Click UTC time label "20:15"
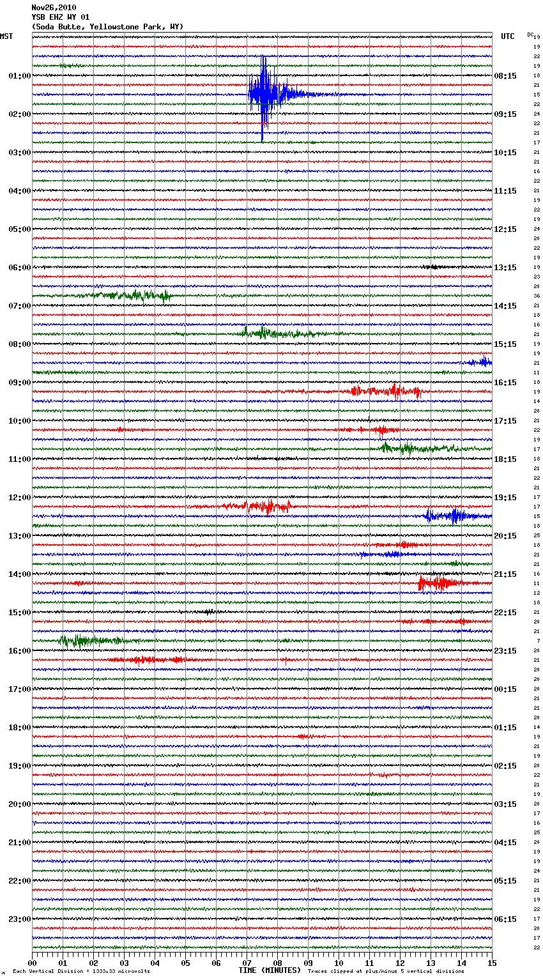 point(505,536)
